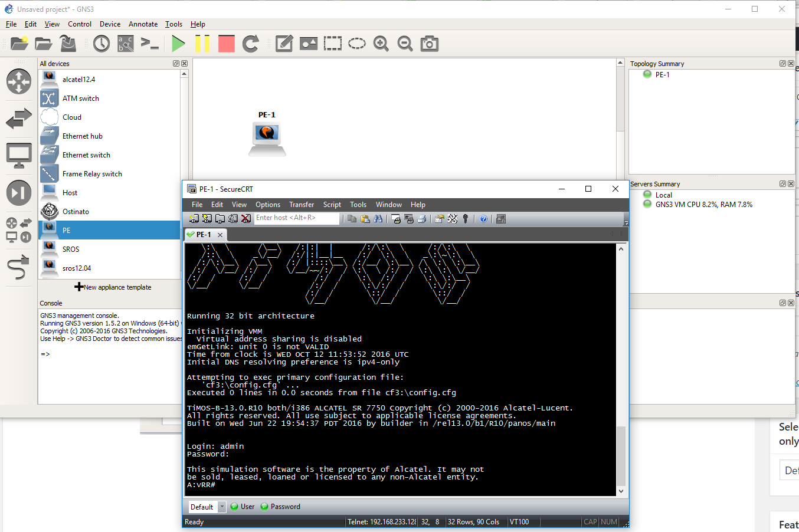
Task: Float the All devices dock panel
Action: click(176, 63)
